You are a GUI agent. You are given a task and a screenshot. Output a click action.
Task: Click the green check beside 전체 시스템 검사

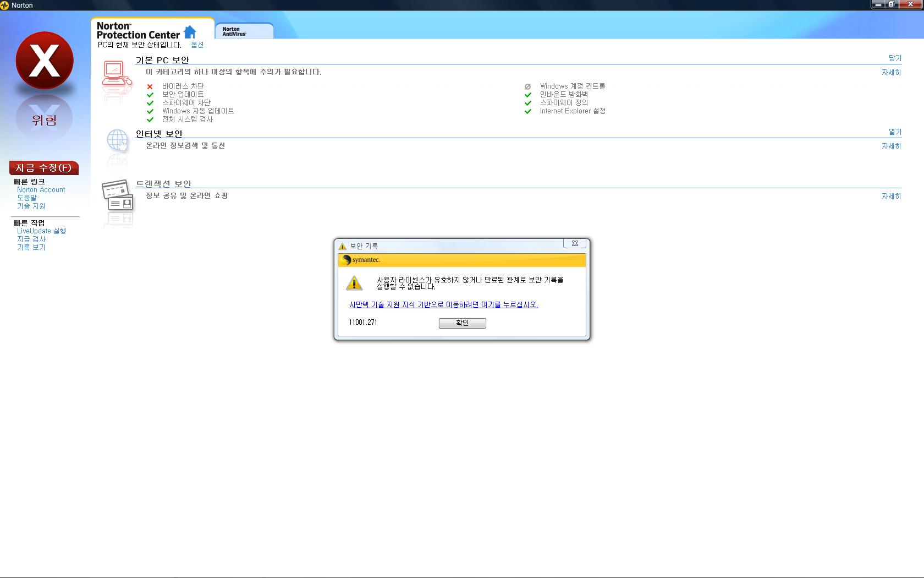(150, 119)
